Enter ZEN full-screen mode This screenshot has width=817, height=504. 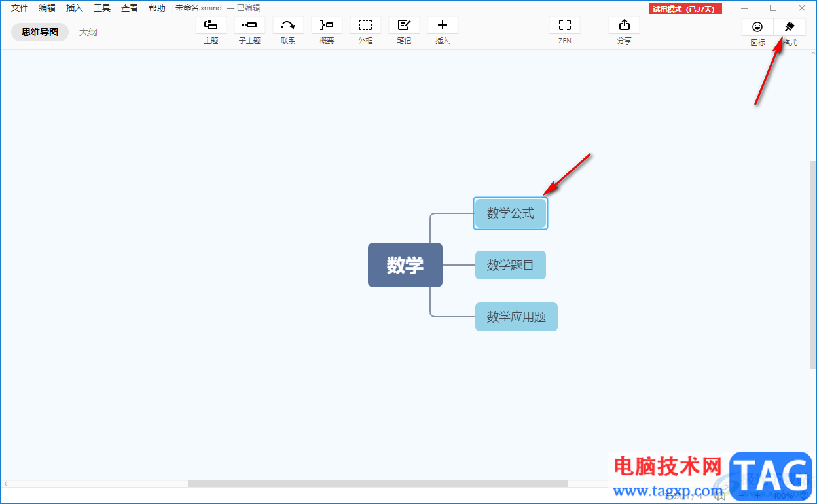564,25
